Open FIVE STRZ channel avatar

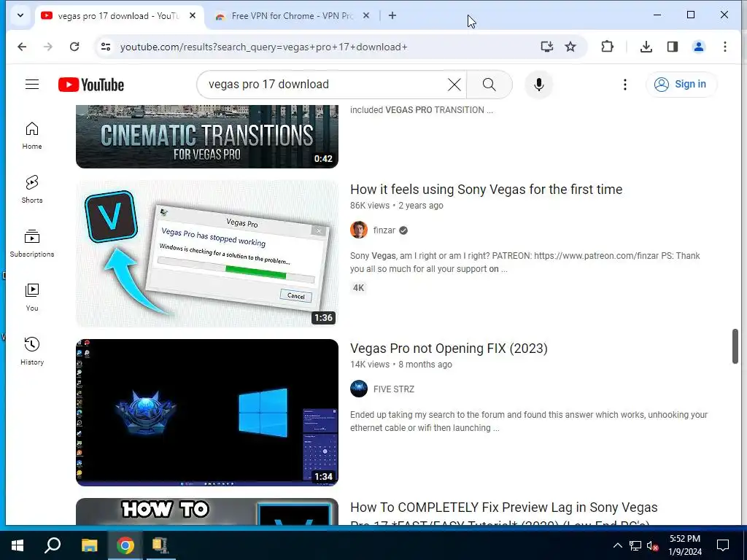(359, 389)
